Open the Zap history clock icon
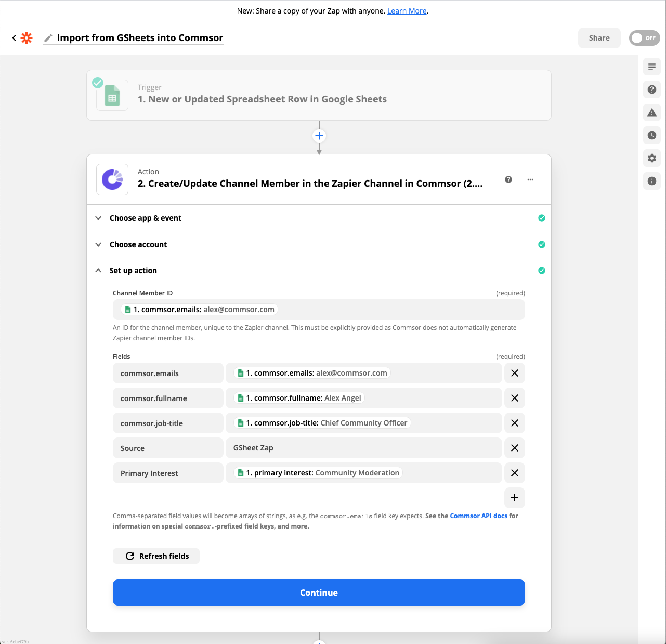This screenshot has height=644, width=666. 652,135
